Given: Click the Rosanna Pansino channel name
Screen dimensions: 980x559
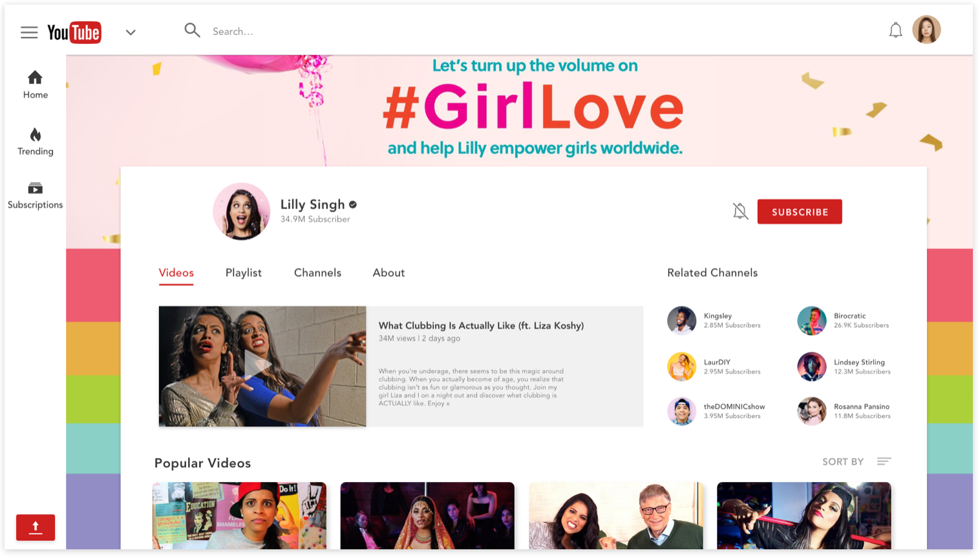Looking at the screenshot, I should [x=862, y=406].
